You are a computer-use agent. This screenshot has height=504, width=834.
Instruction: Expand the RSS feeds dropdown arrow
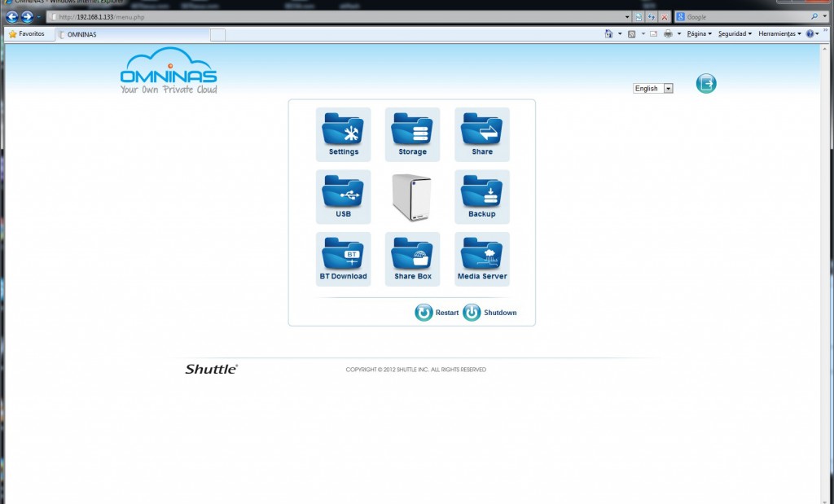tap(643, 34)
